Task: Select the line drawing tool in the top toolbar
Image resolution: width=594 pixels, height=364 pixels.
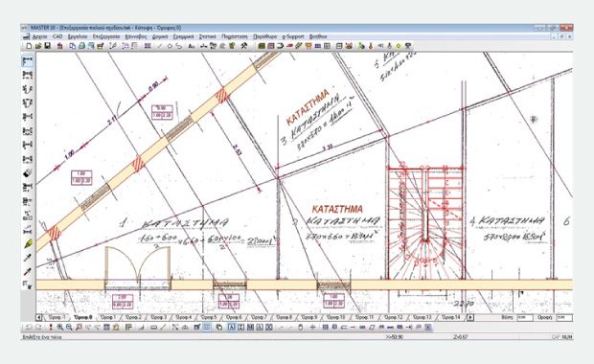Action: [x=159, y=46]
